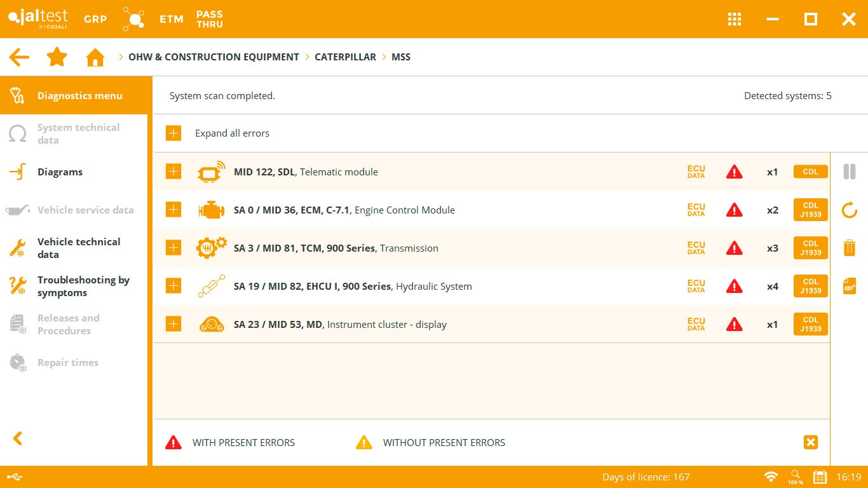Open ECU DATA for Transmission
Image resolution: width=868 pixels, height=488 pixels.
(696, 248)
